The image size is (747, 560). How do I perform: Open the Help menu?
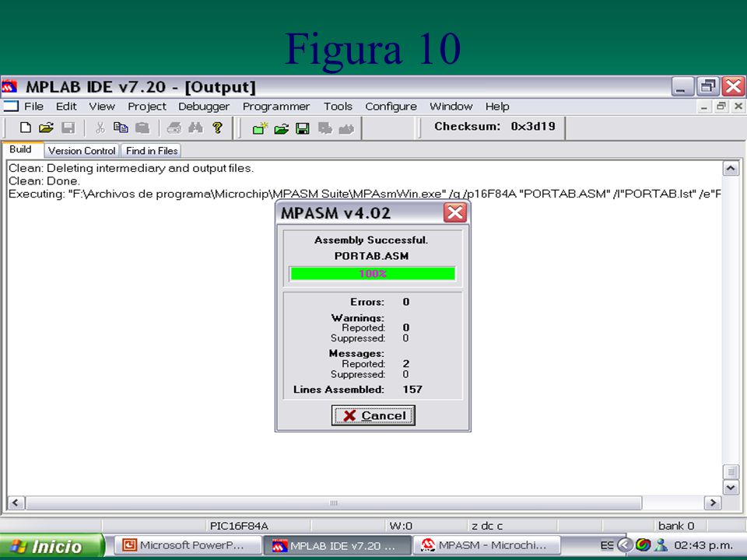coord(497,107)
